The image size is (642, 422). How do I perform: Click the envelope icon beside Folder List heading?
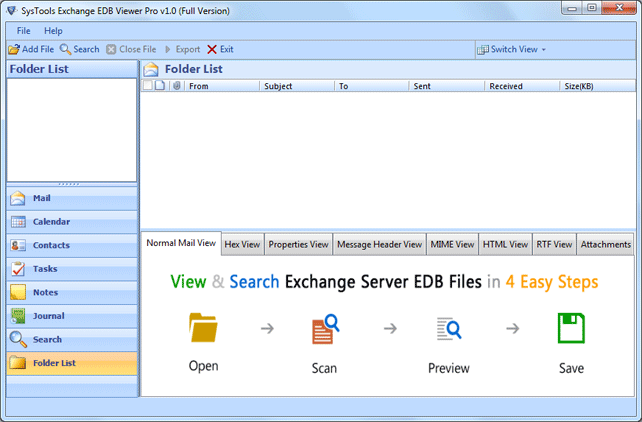coord(151,69)
